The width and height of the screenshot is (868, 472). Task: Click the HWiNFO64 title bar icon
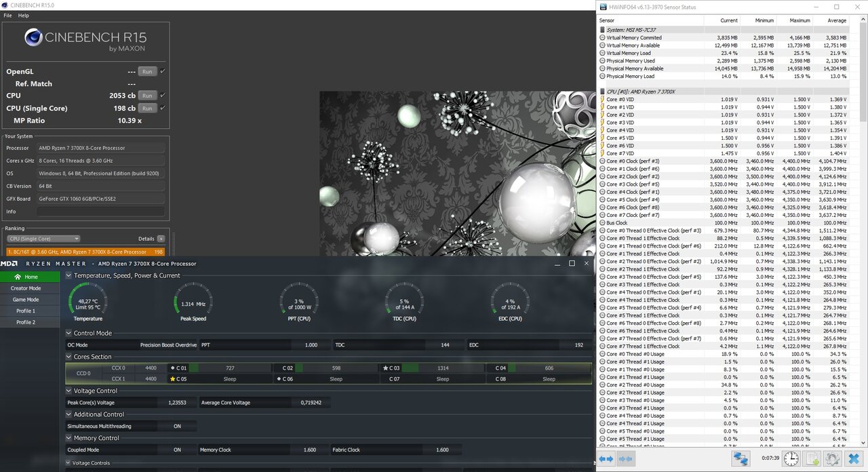coord(603,7)
